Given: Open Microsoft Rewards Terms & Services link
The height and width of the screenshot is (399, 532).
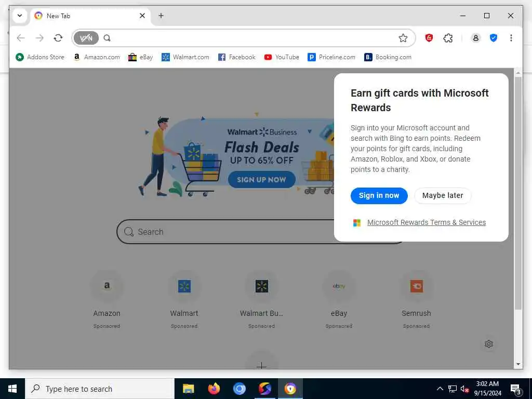Looking at the screenshot, I should click(427, 222).
